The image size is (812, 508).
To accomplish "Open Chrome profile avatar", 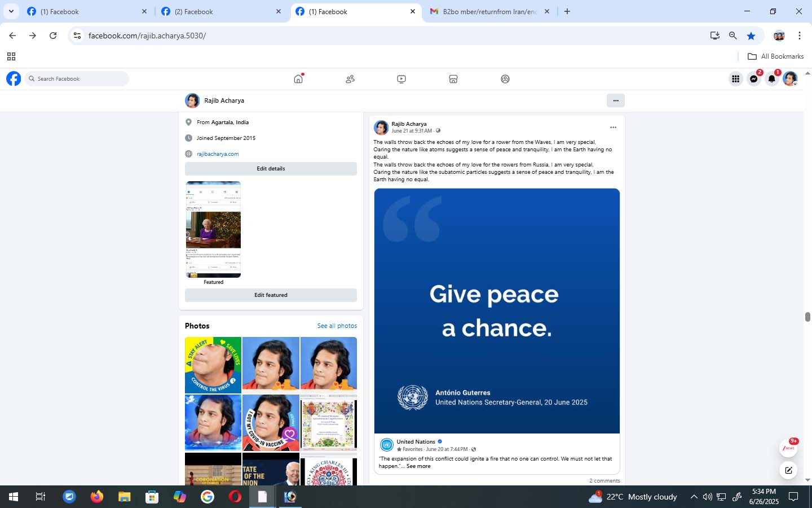I will point(779,36).
